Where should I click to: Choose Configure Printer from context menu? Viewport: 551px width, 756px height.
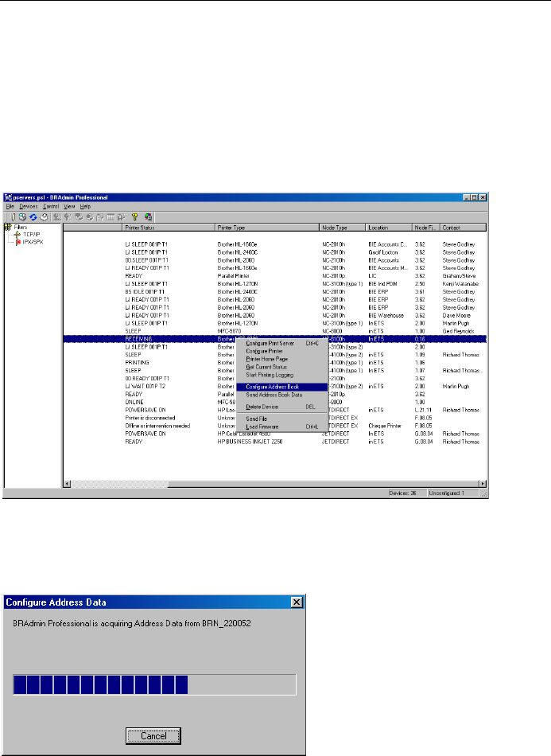coord(282,351)
